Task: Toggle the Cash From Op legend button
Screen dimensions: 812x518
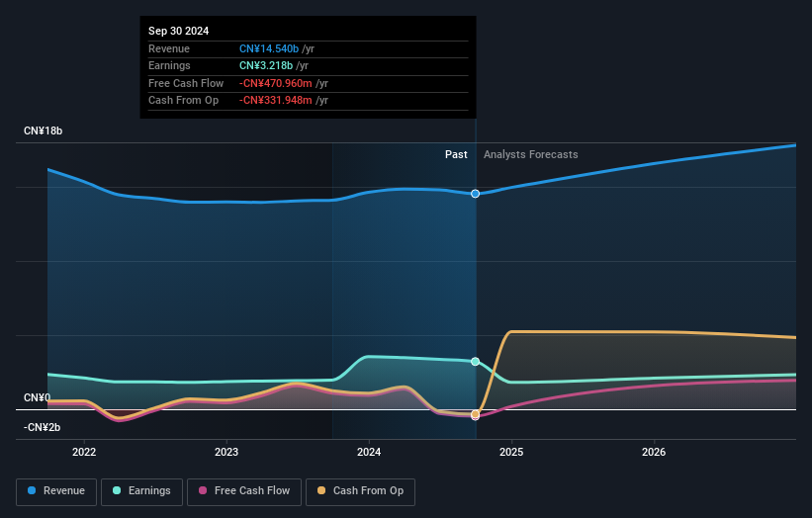Action: point(360,491)
